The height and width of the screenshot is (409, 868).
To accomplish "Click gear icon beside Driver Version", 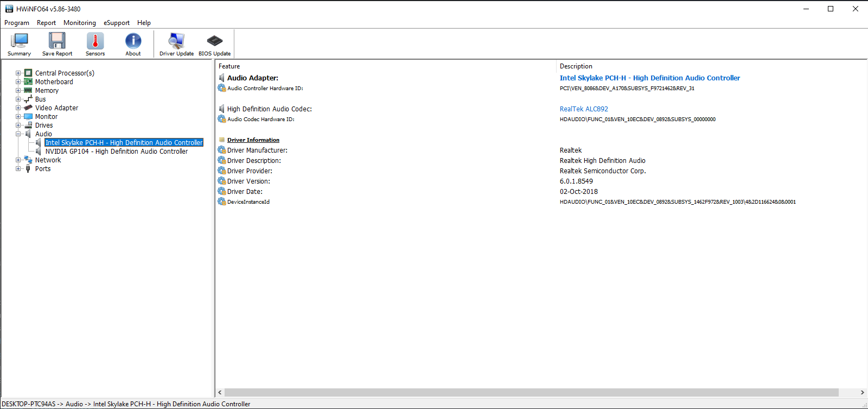I will point(222,181).
